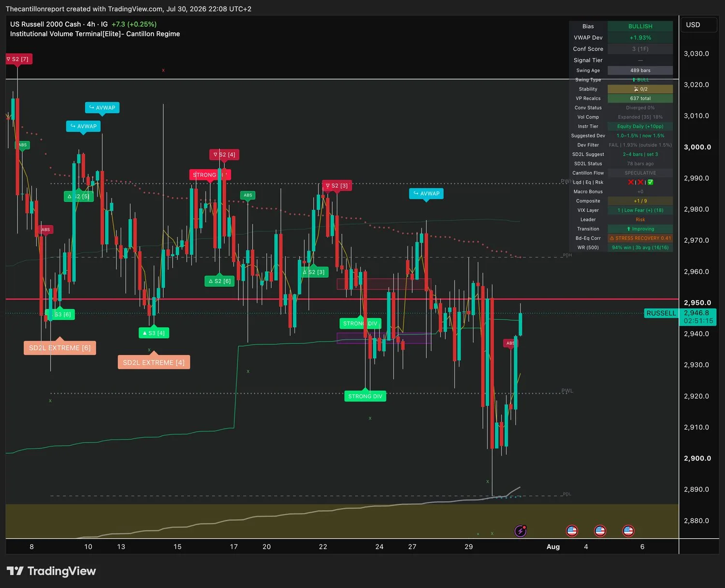Viewport: 725px width, 588px height.
Task: Click the WR (500) 94% win cell
Action: click(640, 247)
